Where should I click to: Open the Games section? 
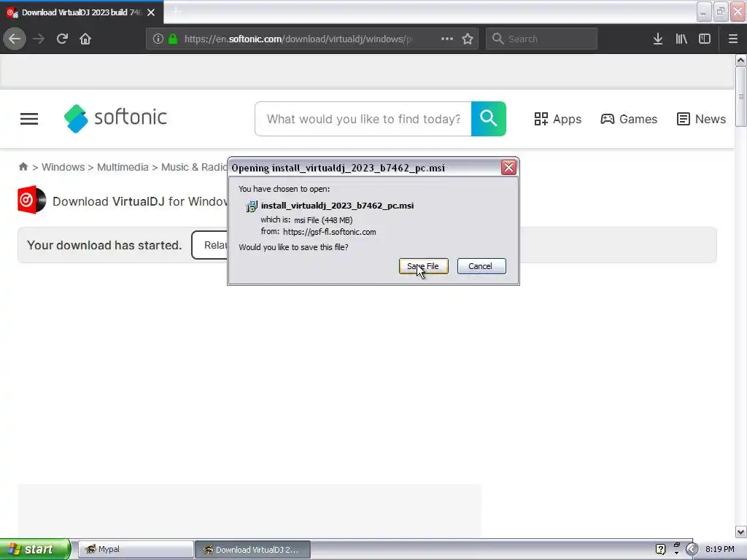[628, 119]
